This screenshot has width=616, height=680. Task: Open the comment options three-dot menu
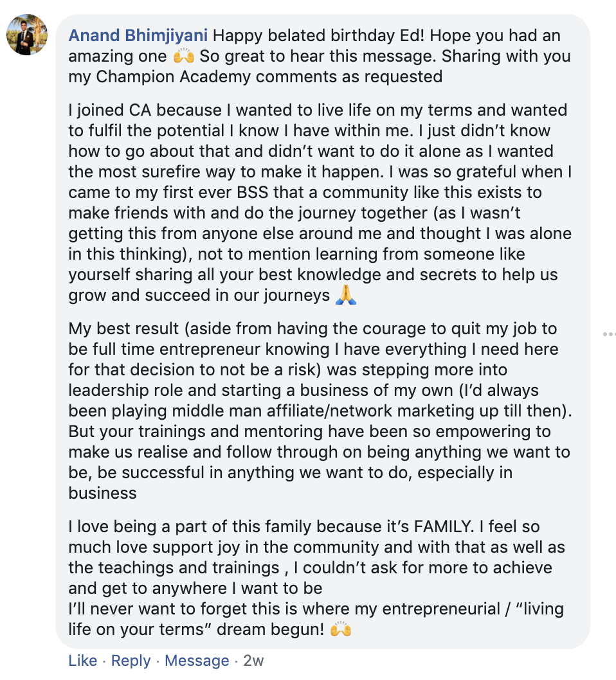point(608,334)
